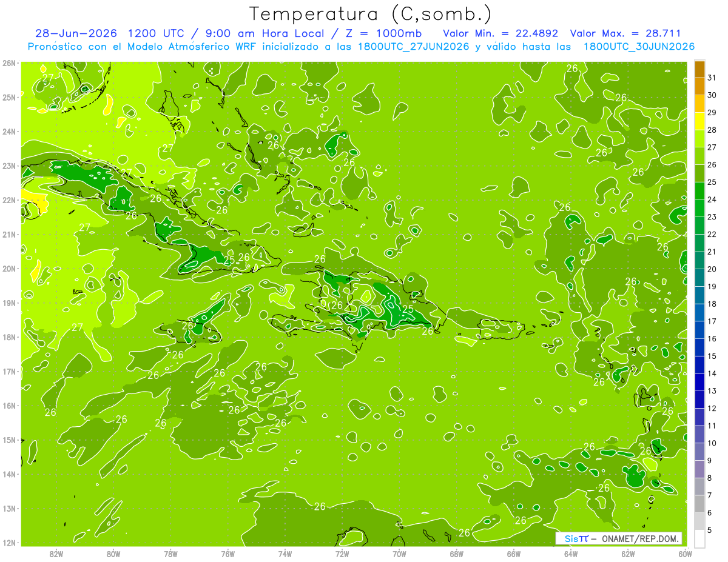Pick the yellow-green swatch between 27 and 28
The image size is (728, 562).
699,138
